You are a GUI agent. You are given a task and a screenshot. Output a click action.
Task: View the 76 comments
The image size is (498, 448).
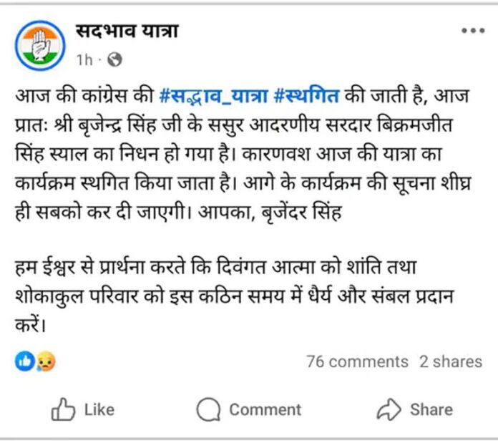click(357, 362)
